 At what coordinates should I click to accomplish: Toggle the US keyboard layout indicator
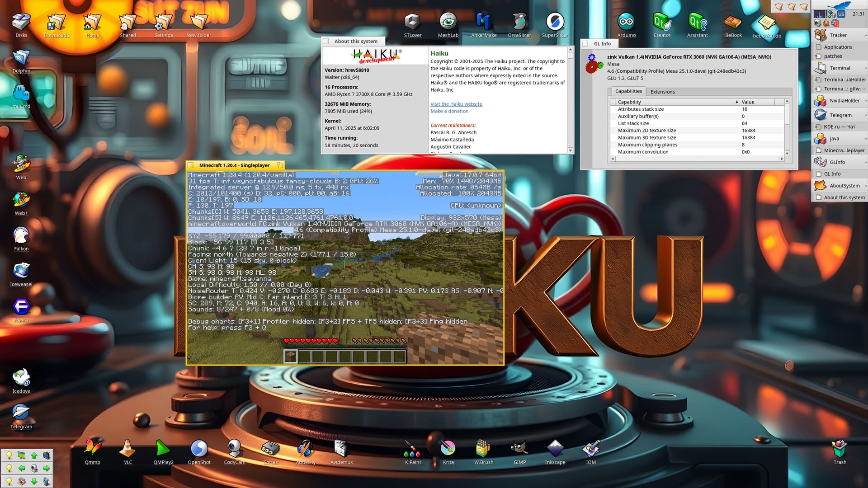coord(841,14)
